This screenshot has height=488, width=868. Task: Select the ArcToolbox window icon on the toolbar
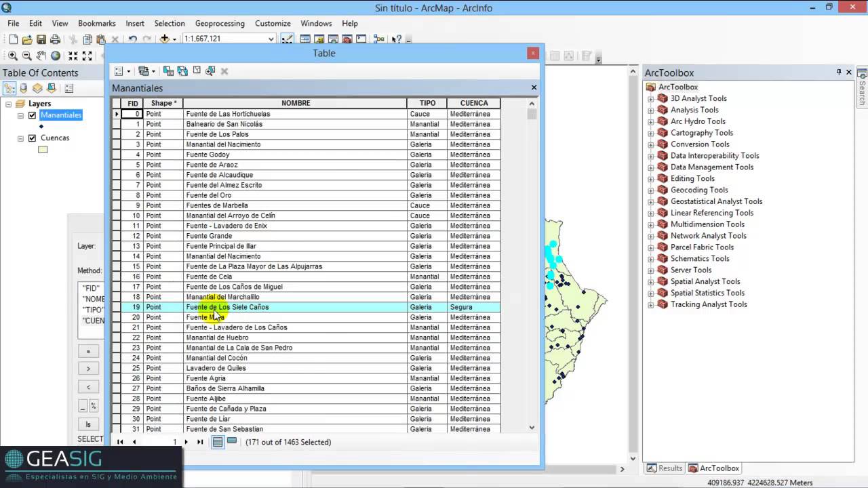[x=346, y=39]
